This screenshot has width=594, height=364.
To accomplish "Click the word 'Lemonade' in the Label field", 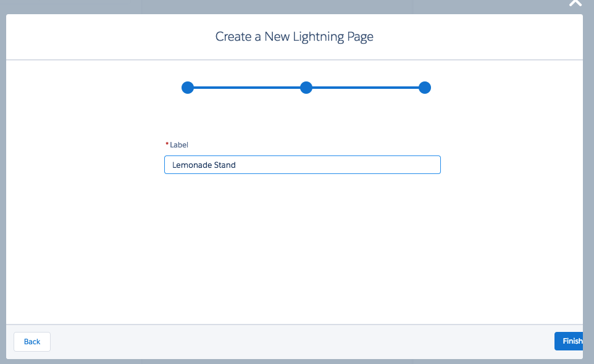I will coord(191,165).
